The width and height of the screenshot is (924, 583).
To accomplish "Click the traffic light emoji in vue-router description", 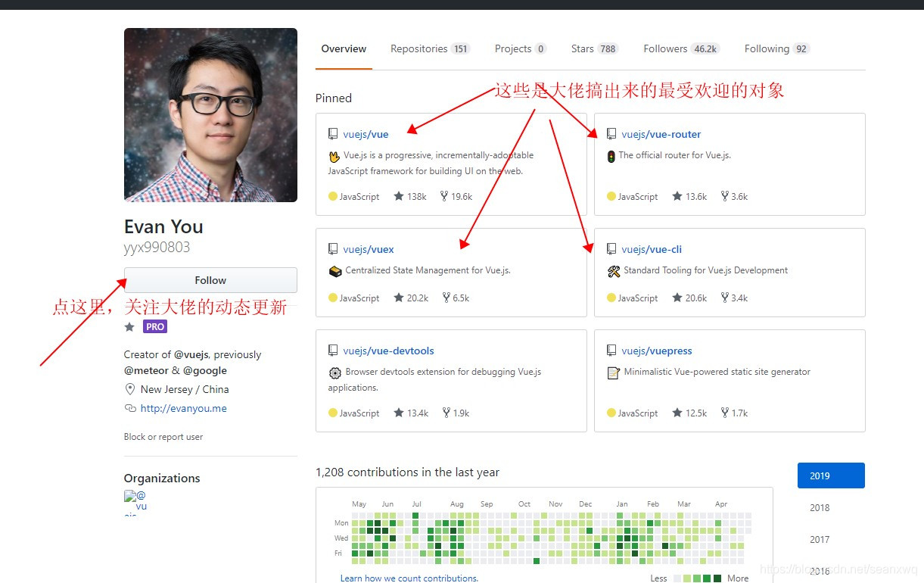I will [x=611, y=157].
